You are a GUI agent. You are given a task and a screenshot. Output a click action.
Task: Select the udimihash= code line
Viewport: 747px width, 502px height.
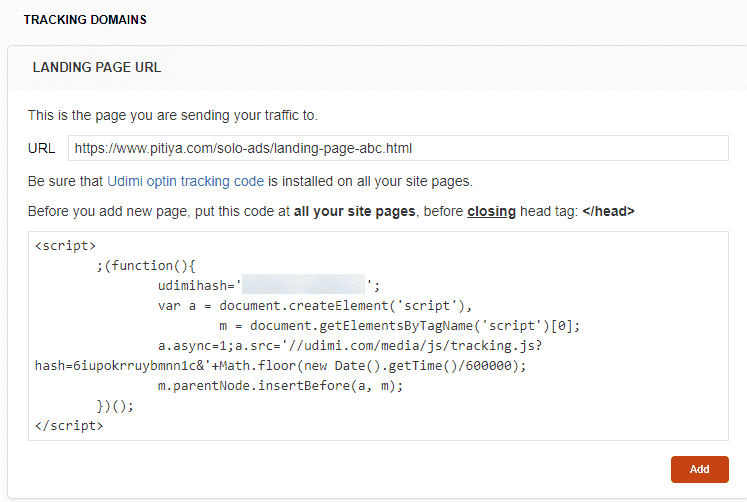(269, 286)
